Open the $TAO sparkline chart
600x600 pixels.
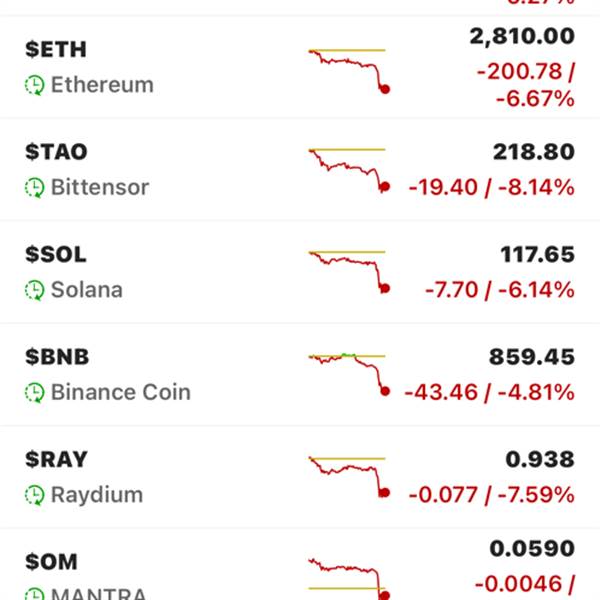click(348, 169)
